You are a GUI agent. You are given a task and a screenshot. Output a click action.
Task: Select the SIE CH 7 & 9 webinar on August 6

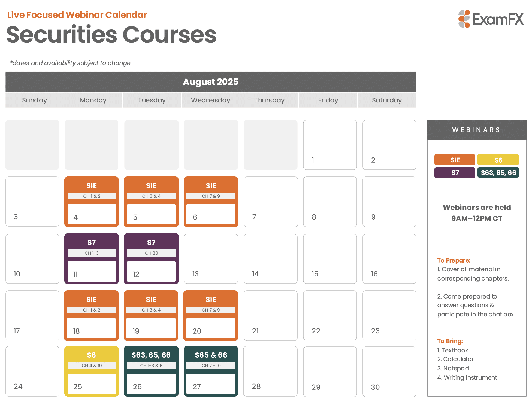point(211,202)
